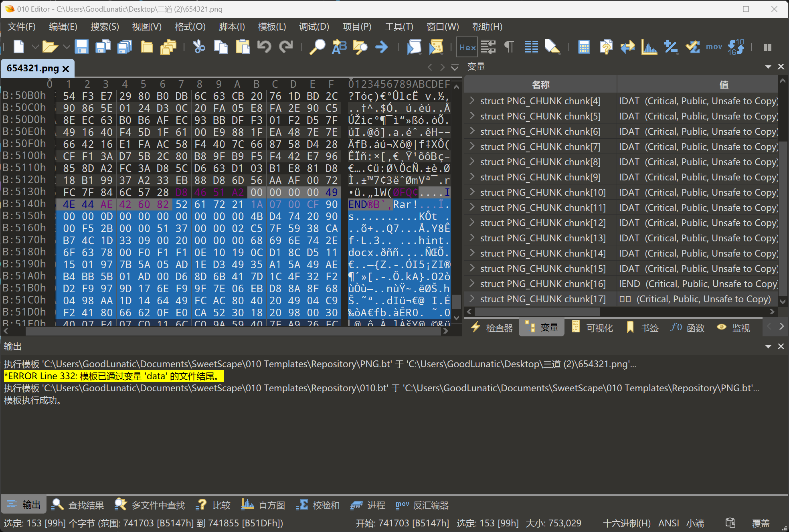
Task: Click the Redo arrow icon
Action: (286, 47)
